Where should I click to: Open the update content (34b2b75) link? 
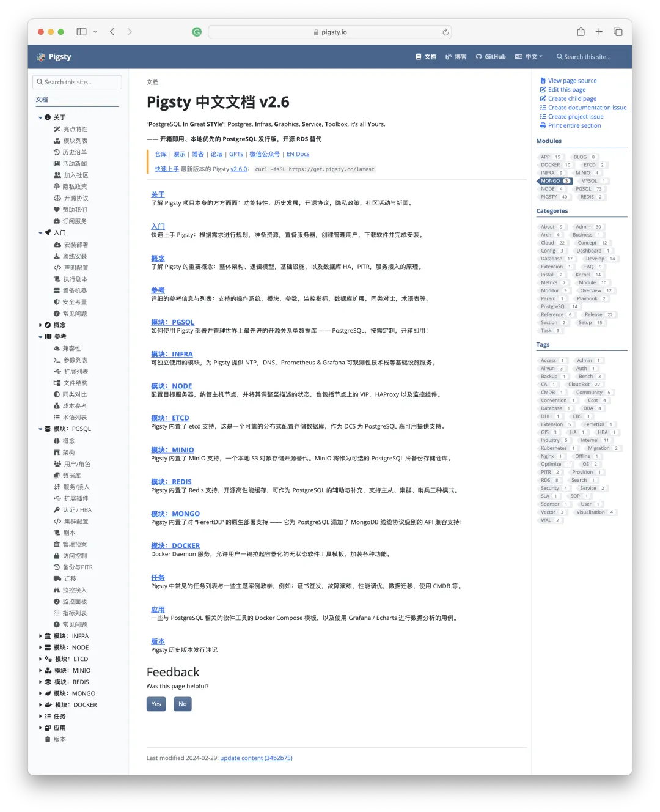point(256,758)
